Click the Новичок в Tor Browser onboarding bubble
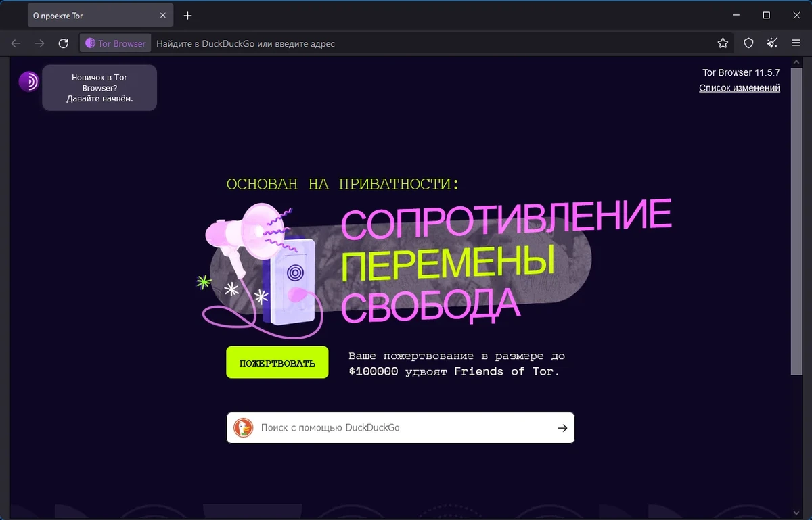812x520 pixels. click(x=99, y=88)
